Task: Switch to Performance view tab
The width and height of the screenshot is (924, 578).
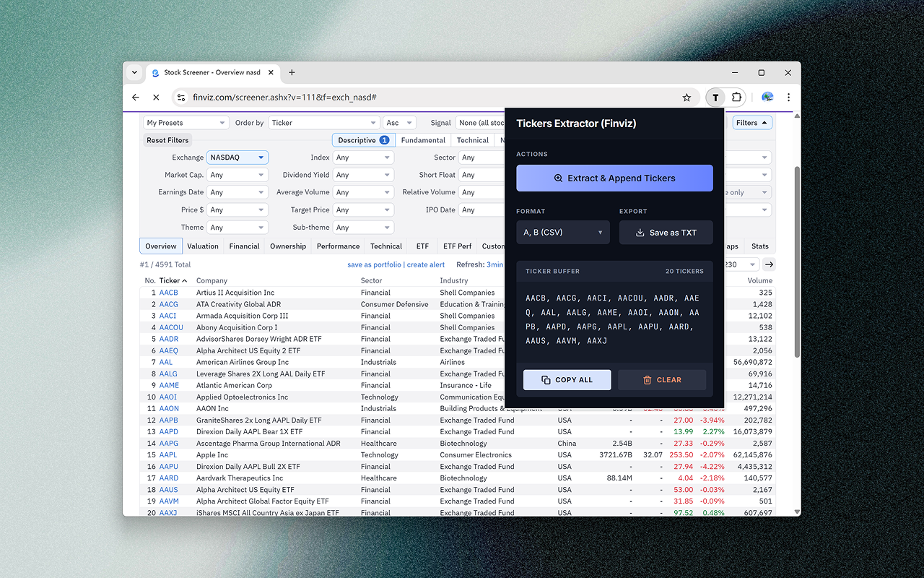Action: [338, 246]
